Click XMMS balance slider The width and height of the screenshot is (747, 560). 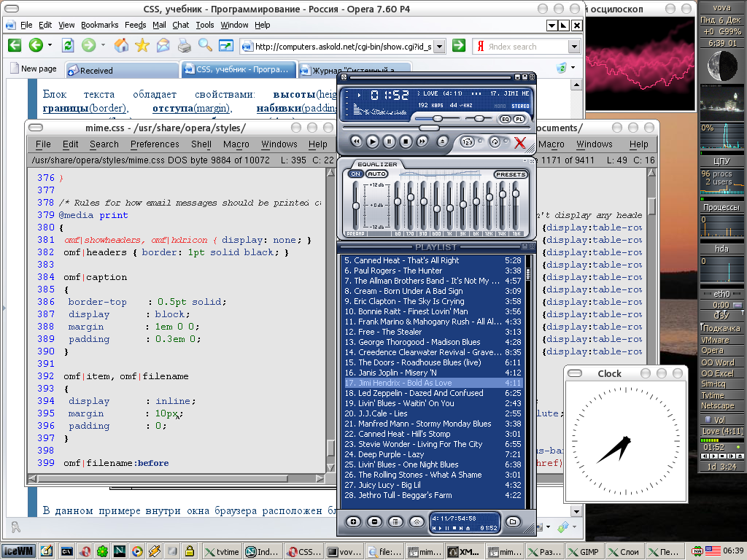click(x=479, y=119)
